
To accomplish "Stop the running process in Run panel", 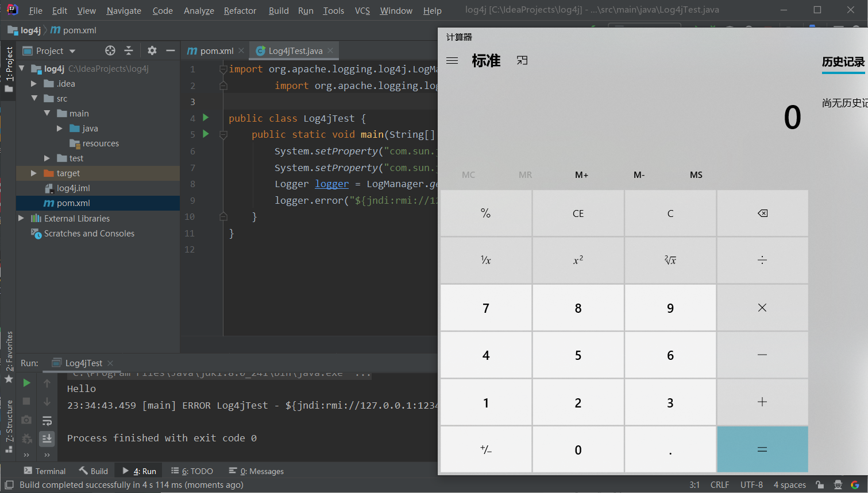I will coord(26,401).
